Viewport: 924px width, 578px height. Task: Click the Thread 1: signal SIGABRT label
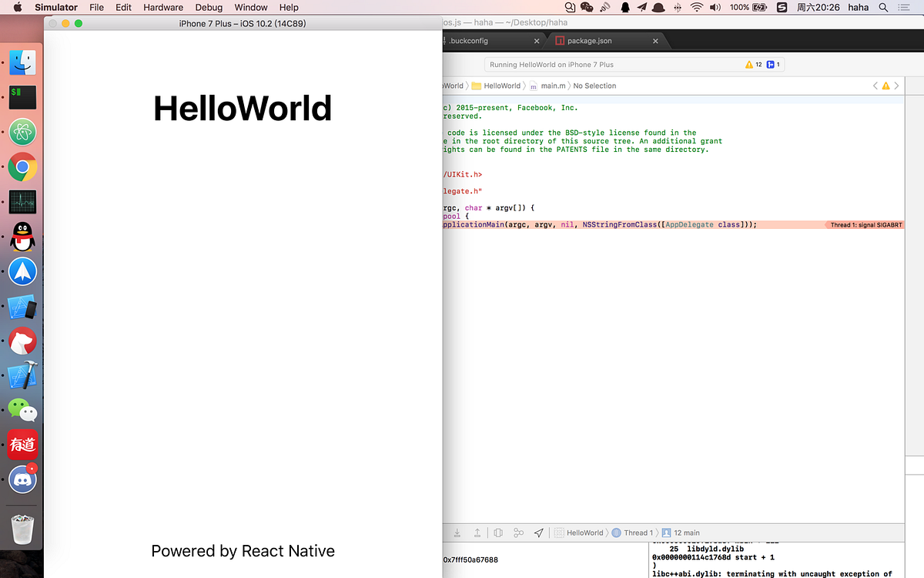pos(865,224)
